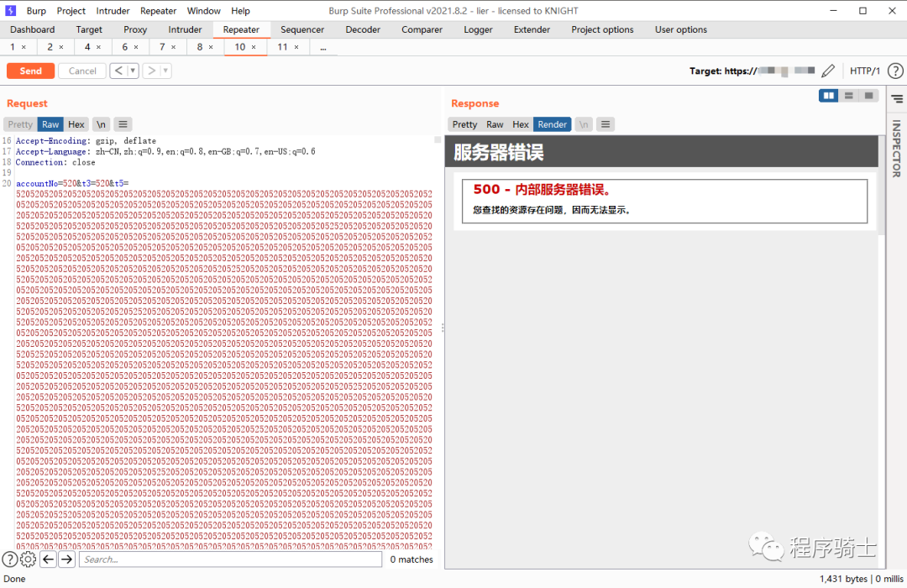907x588 pixels.
Task: Toggle the Inspector panel list icon
Action: click(896, 99)
